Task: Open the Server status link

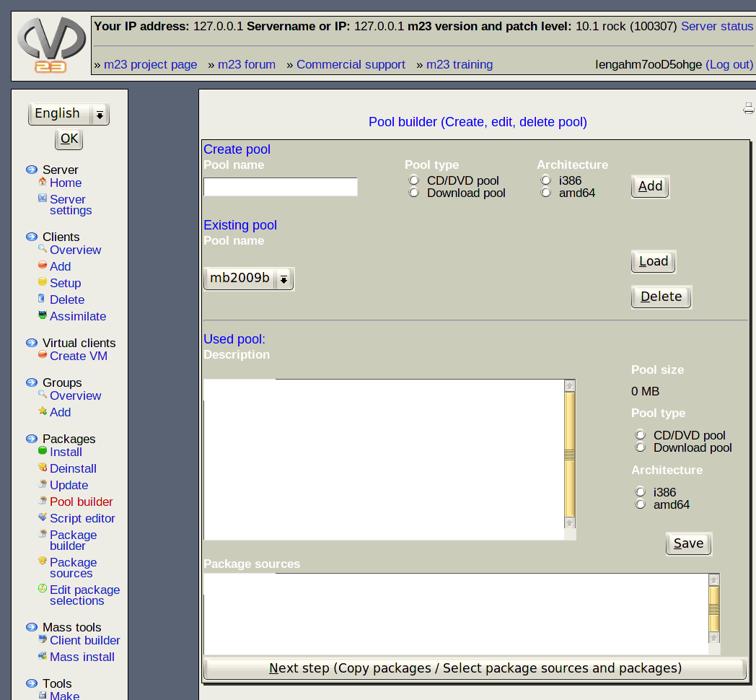Action: [x=716, y=26]
